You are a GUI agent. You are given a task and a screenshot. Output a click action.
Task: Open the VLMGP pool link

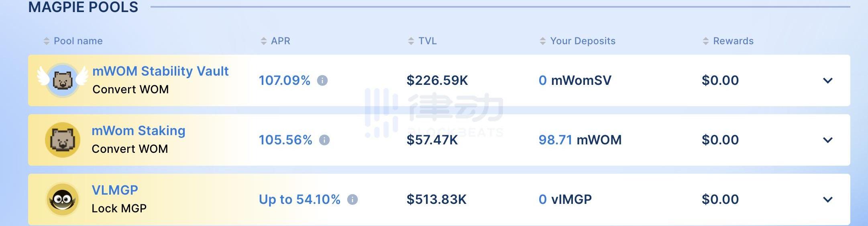pyautogui.click(x=115, y=190)
